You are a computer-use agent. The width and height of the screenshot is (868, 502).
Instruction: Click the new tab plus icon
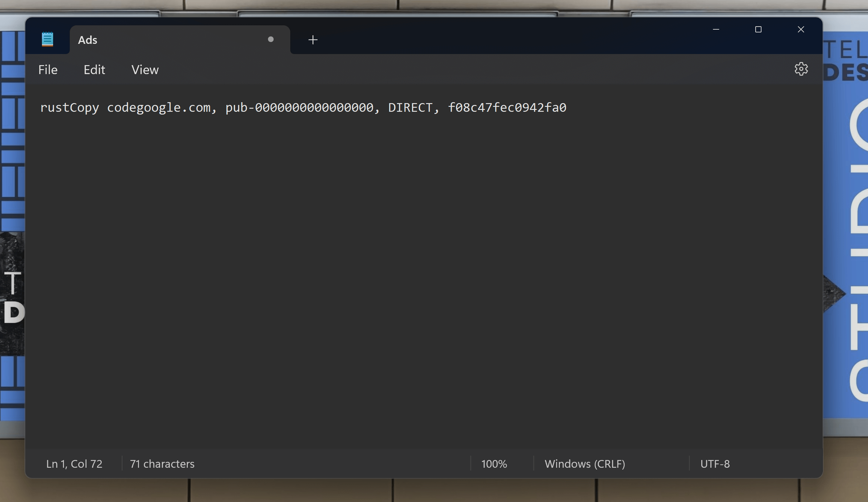[312, 40]
